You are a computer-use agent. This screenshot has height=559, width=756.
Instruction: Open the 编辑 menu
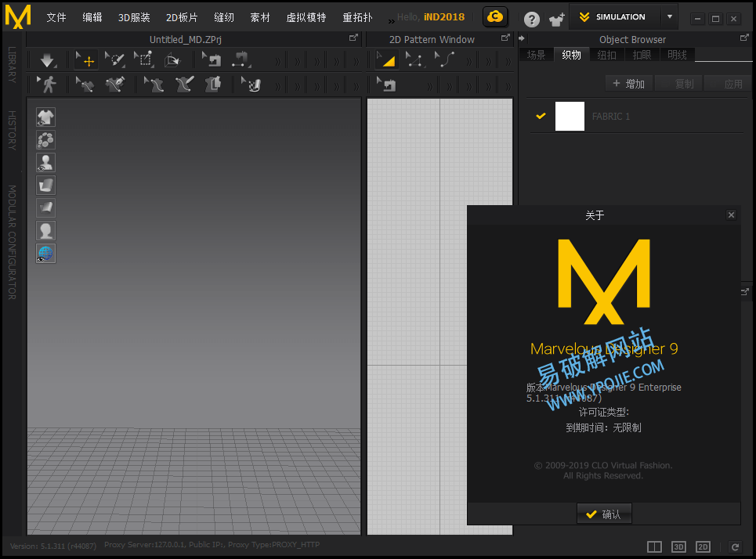[92, 17]
